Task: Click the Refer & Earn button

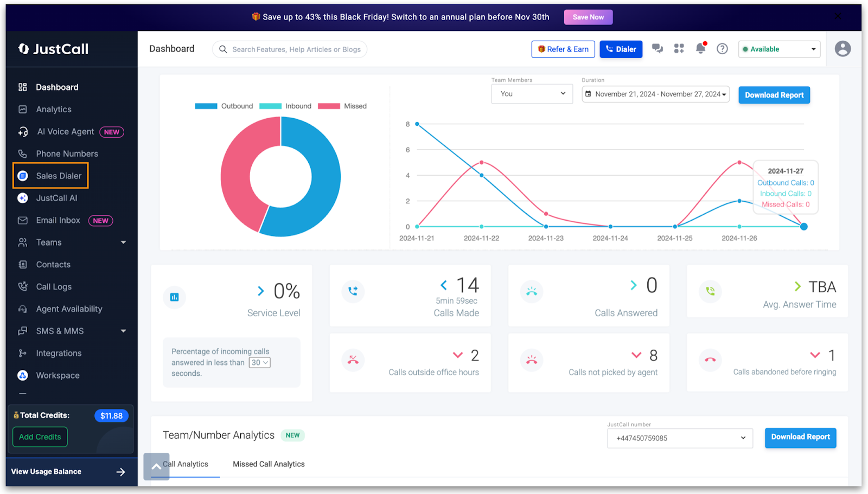Action: tap(563, 49)
